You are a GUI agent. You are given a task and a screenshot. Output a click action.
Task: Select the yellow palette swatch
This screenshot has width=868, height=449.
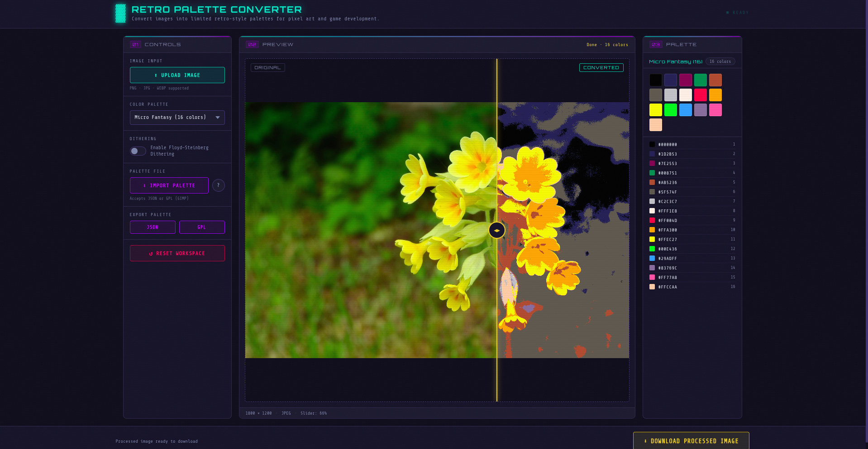point(656,110)
